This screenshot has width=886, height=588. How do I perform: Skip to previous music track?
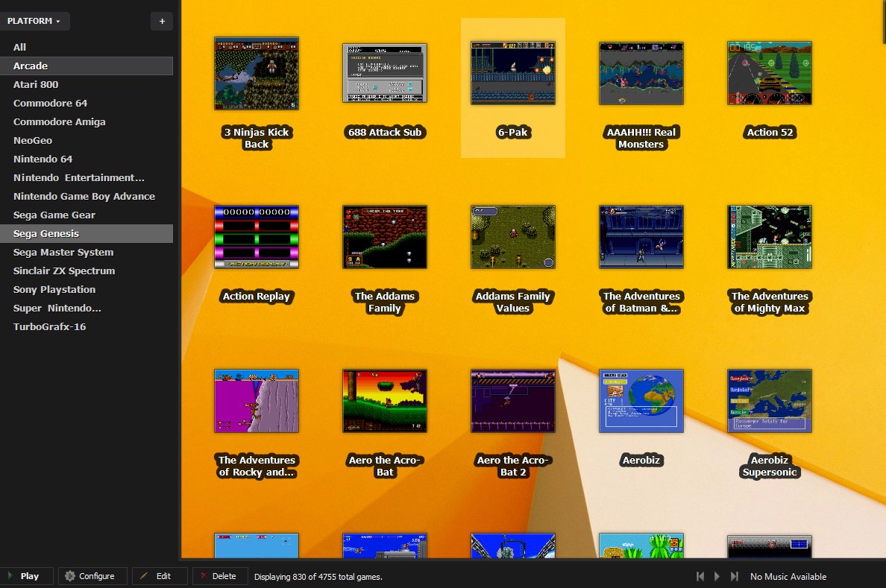click(700, 576)
